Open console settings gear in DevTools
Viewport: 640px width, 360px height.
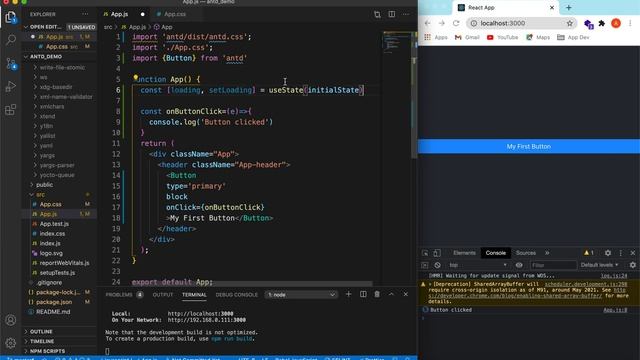[x=633, y=265]
